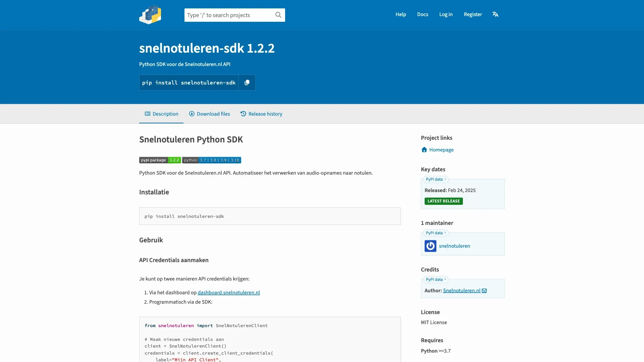Click the Released: Feb 24, 2025 text

click(x=450, y=190)
